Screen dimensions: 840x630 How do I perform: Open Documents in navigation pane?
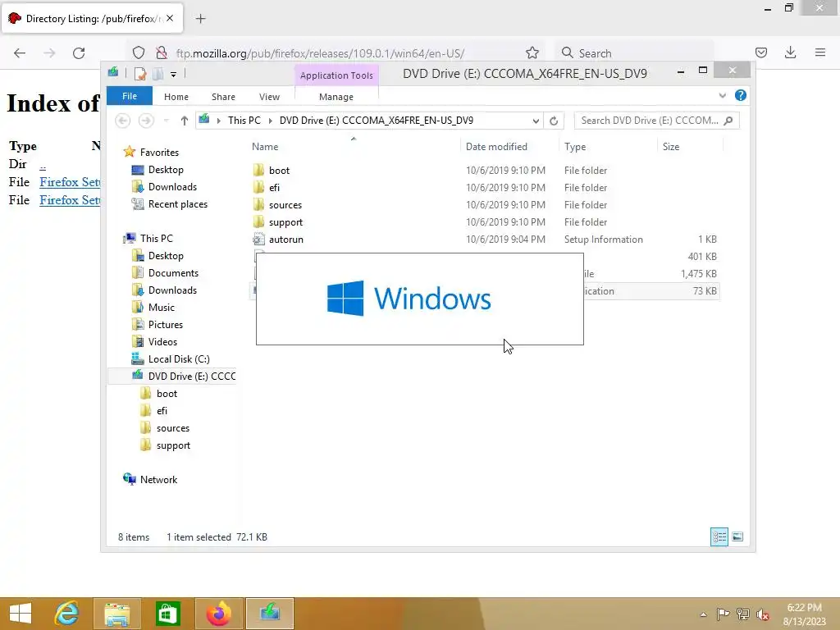tap(173, 273)
